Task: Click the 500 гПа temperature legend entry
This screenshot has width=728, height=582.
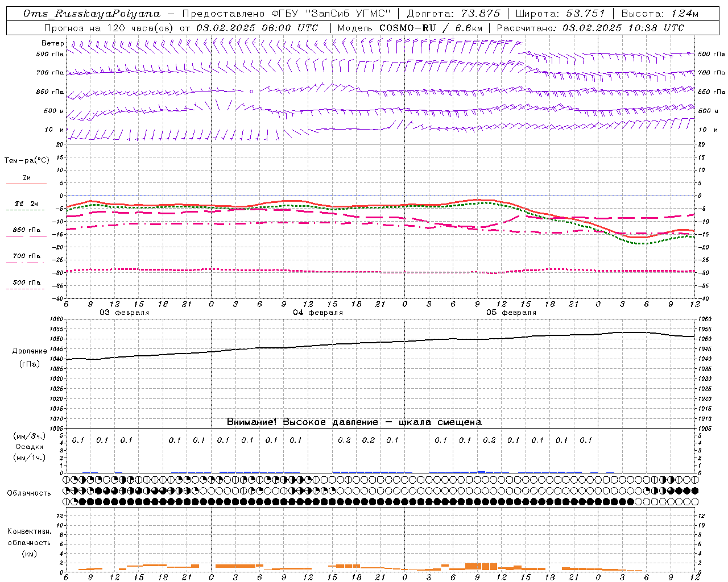Action: [x=27, y=282]
